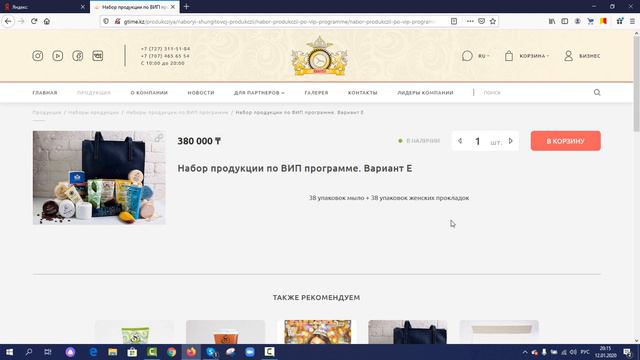This screenshot has height=360, width=640.
Task: Click the address bar URL
Action: tap(280, 22)
